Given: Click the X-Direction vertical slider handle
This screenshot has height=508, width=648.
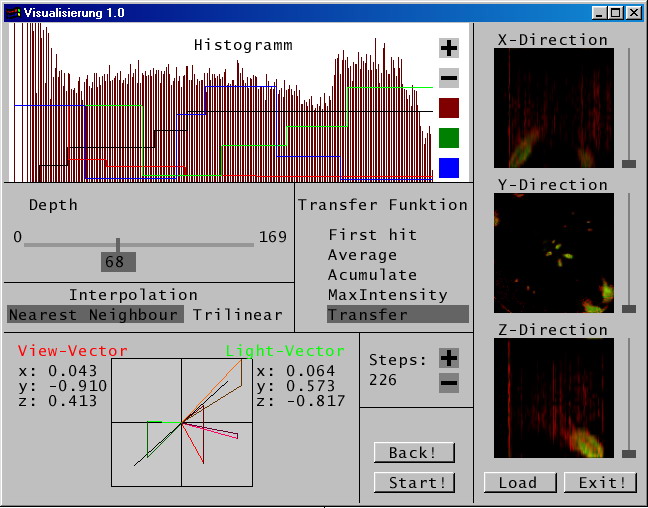Looking at the screenshot, I should [629, 164].
